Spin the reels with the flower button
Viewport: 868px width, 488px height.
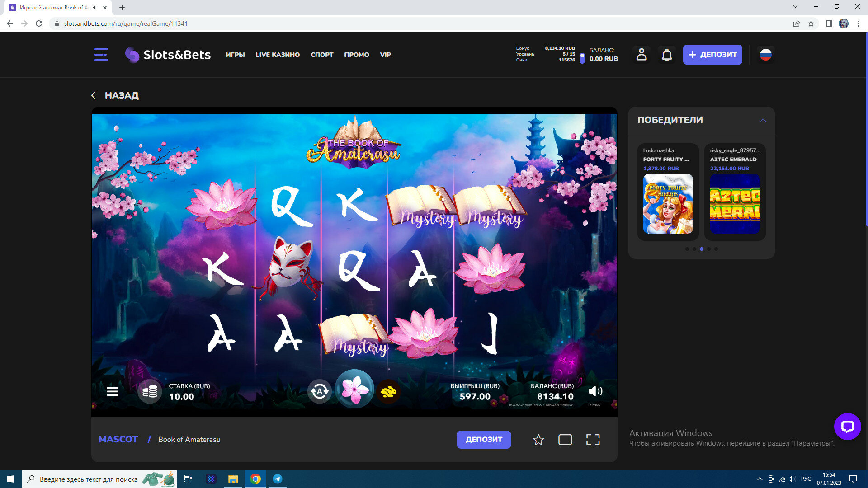[354, 389]
